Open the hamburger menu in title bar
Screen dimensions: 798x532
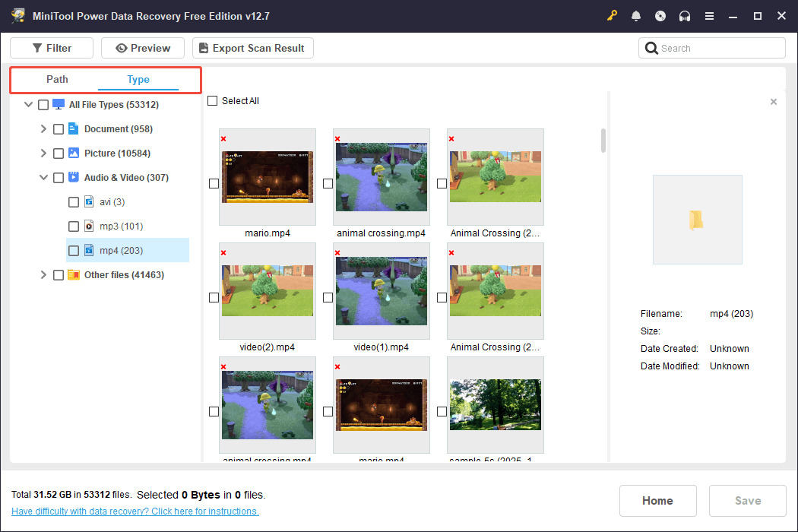[709, 15]
